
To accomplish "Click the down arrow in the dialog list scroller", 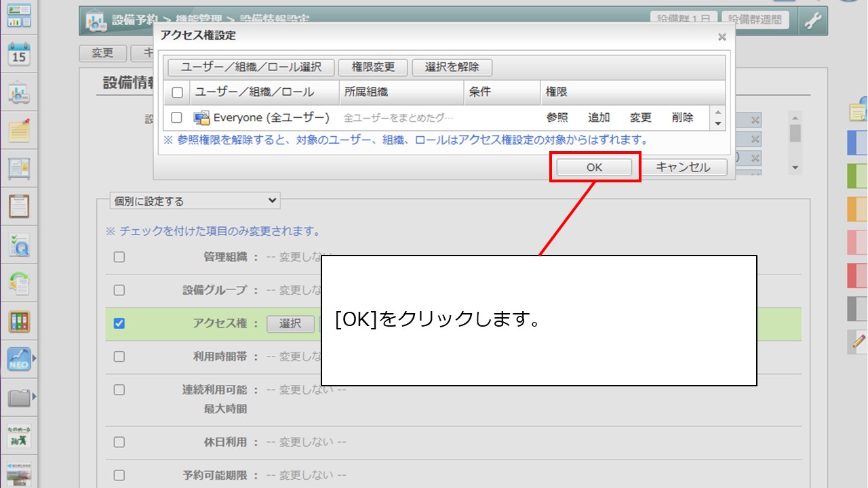I will (x=718, y=124).
